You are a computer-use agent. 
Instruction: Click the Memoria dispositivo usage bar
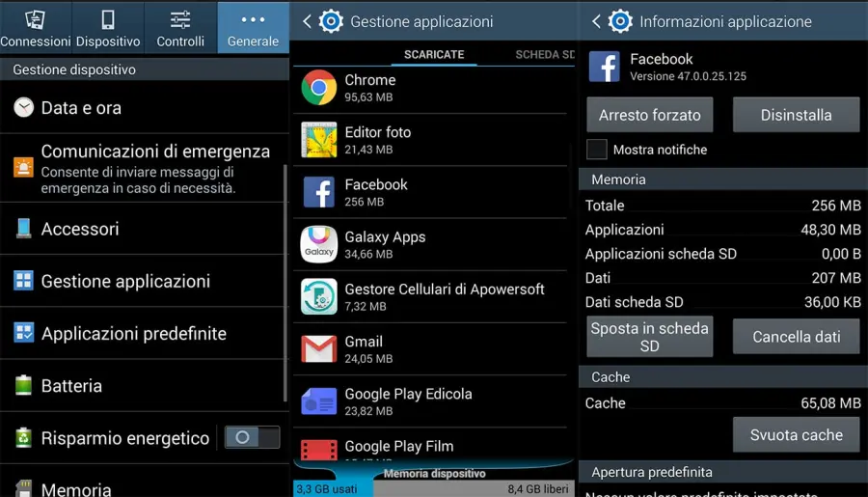[x=434, y=488]
